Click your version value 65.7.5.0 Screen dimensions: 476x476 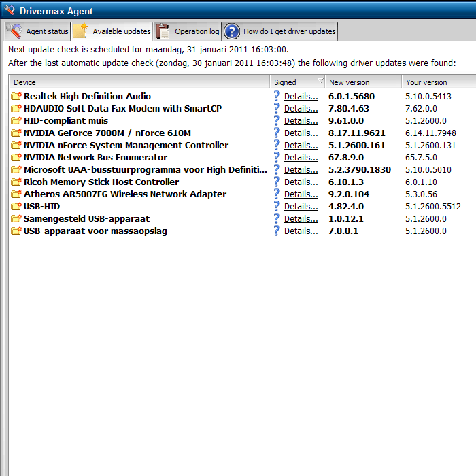pos(421,157)
